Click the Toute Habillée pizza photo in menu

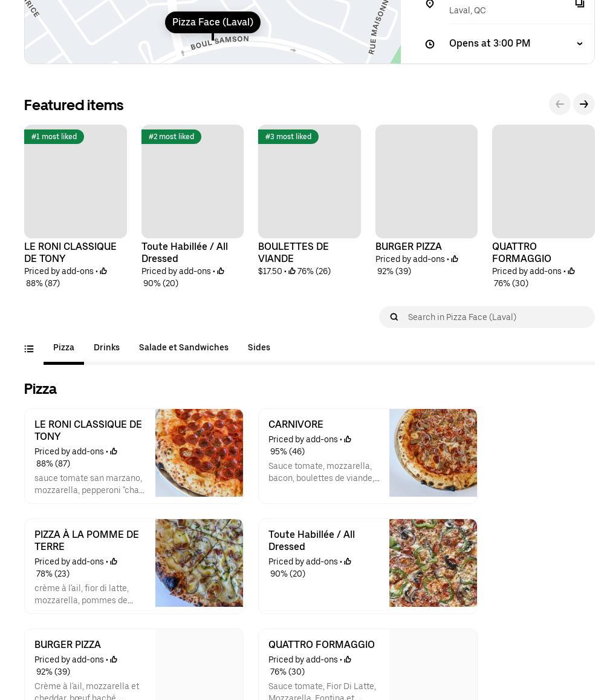point(433,563)
